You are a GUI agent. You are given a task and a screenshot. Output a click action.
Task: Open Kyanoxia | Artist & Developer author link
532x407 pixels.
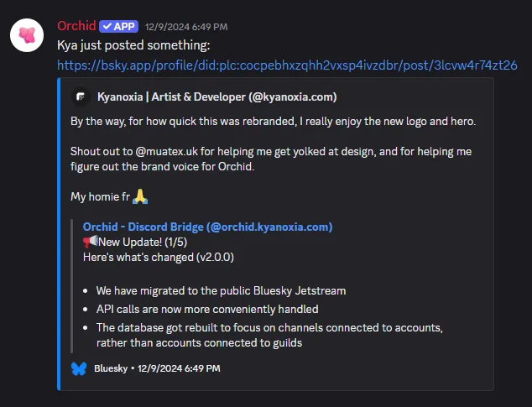(216, 97)
